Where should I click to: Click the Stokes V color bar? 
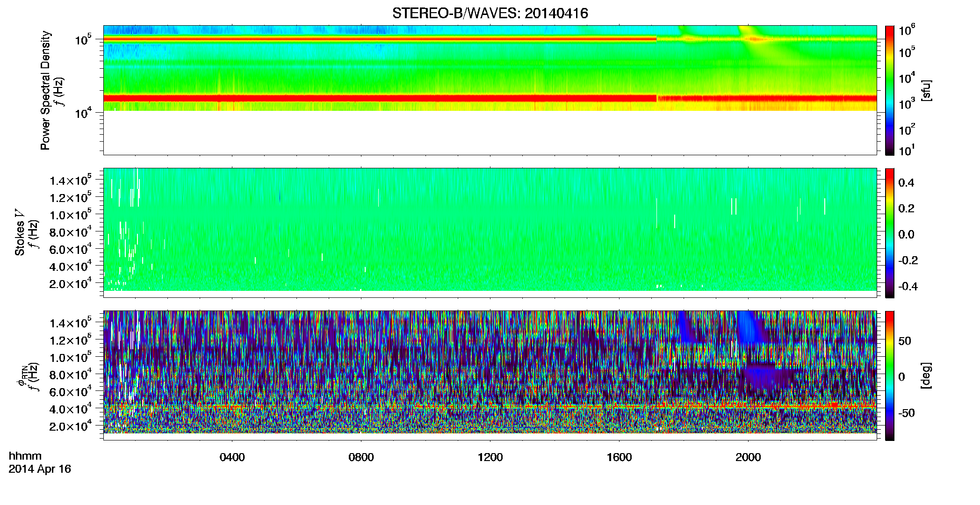tap(890, 233)
